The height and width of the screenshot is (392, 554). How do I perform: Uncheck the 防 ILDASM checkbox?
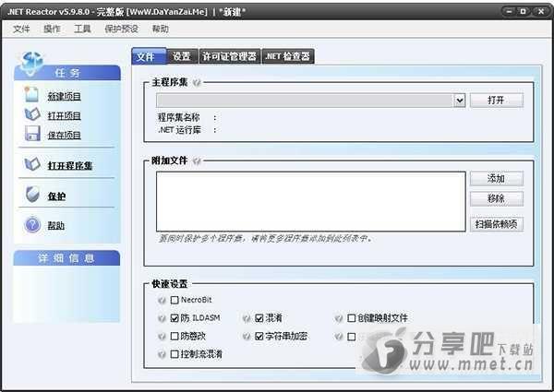pyautogui.click(x=175, y=318)
